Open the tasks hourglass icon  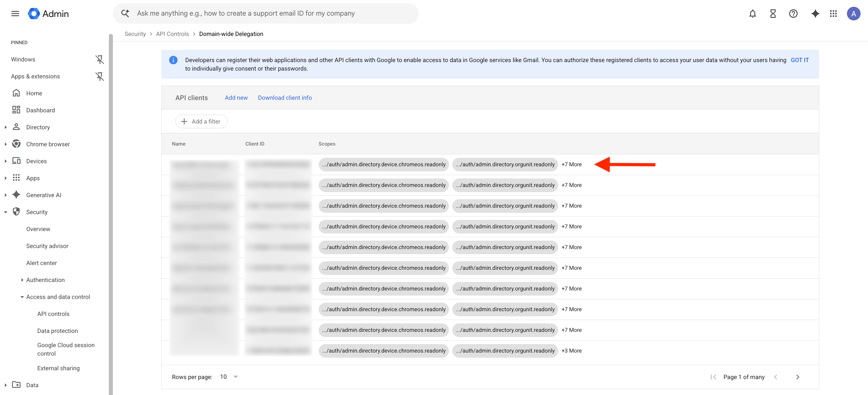(x=773, y=14)
